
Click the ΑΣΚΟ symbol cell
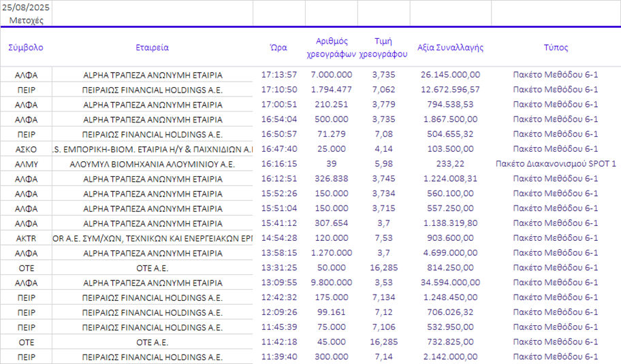tap(26, 150)
